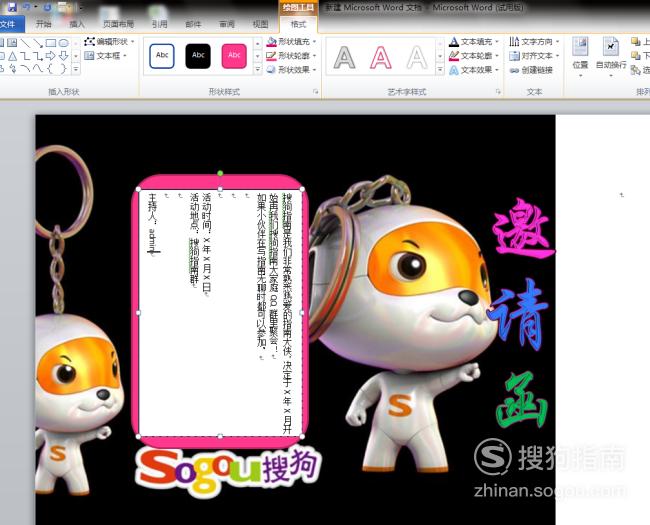Apply the pink outlined A WordArt style
The height and width of the screenshot is (525, 650).
(x=381, y=58)
